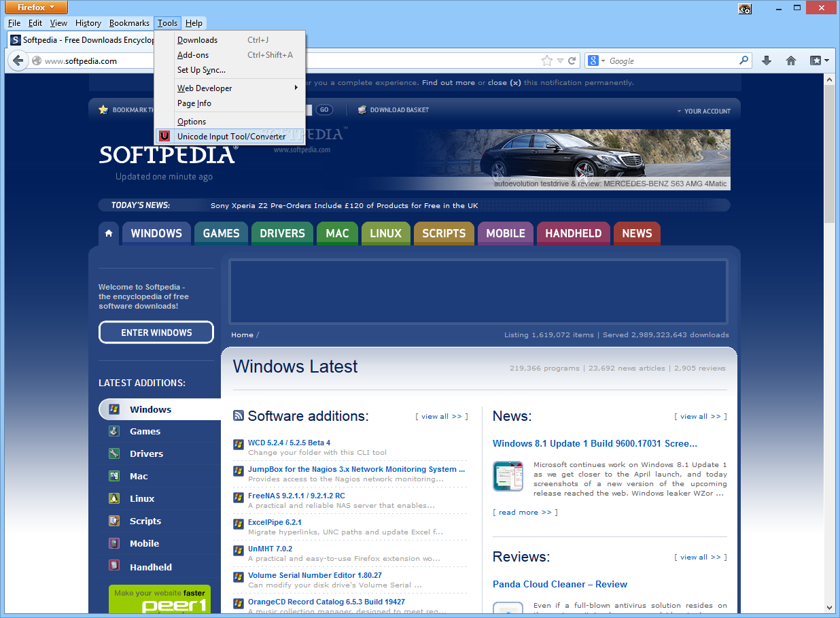Image resolution: width=840 pixels, height=618 pixels.
Task: Expand the URL history dropdown arrow
Action: (560, 61)
